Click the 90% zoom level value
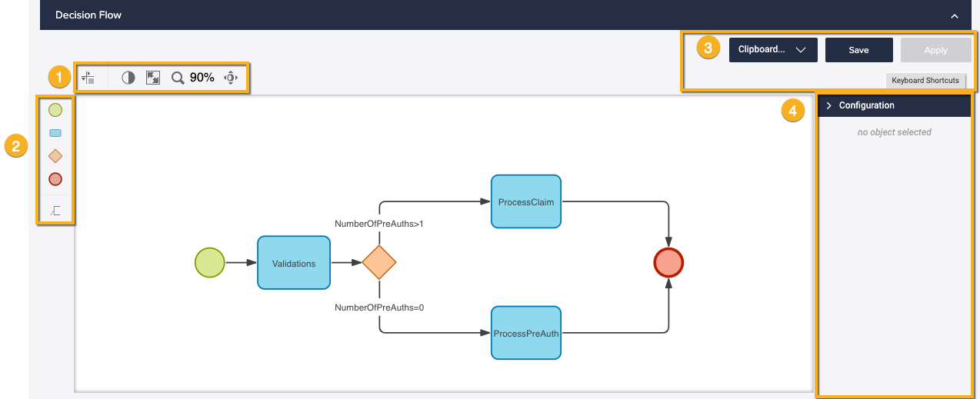Viewport: 980px width, 399px height. (202, 78)
